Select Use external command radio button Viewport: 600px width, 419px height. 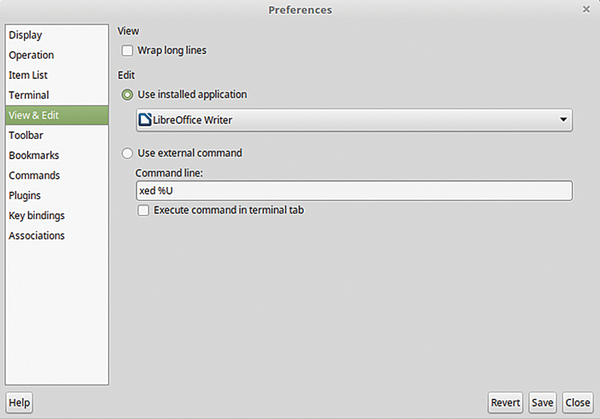click(x=127, y=153)
